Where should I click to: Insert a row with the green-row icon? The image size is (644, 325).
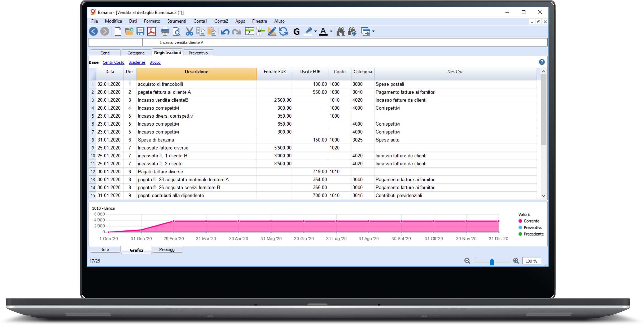[249, 31]
